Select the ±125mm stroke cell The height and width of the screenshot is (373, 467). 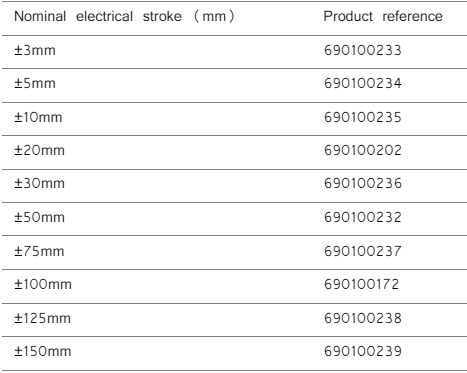click(x=42, y=318)
